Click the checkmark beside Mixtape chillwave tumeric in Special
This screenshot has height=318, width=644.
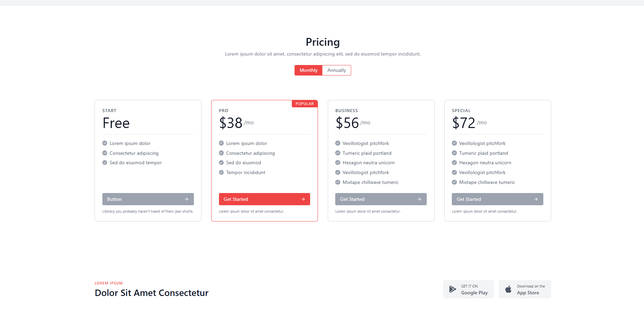click(454, 182)
